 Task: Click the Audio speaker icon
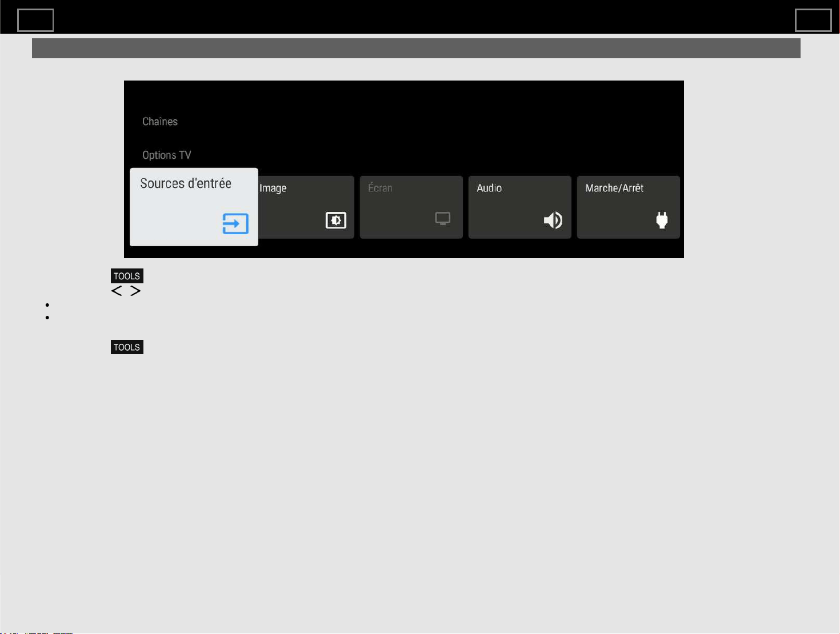pyautogui.click(x=553, y=220)
